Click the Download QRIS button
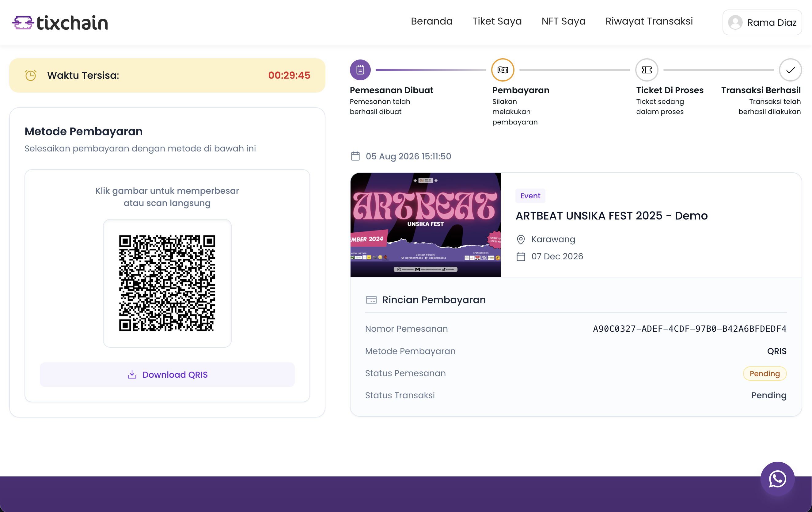This screenshot has height=512, width=812. [x=167, y=375]
